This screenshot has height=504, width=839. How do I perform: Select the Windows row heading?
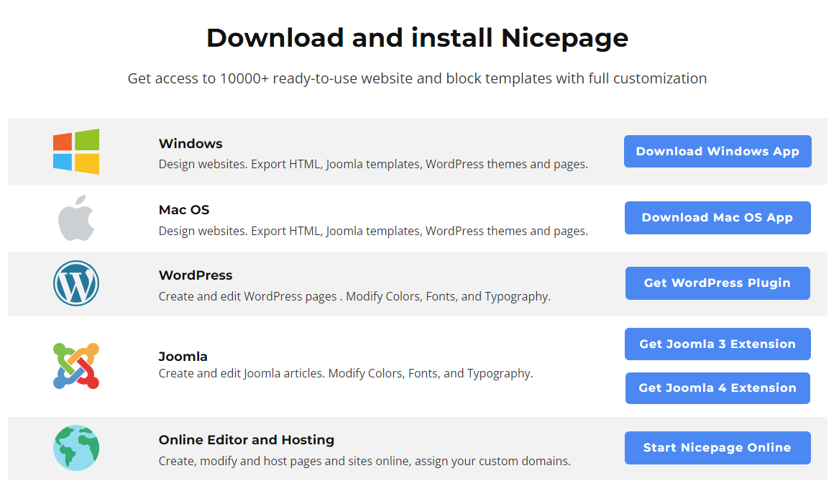click(x=191, y=144)
